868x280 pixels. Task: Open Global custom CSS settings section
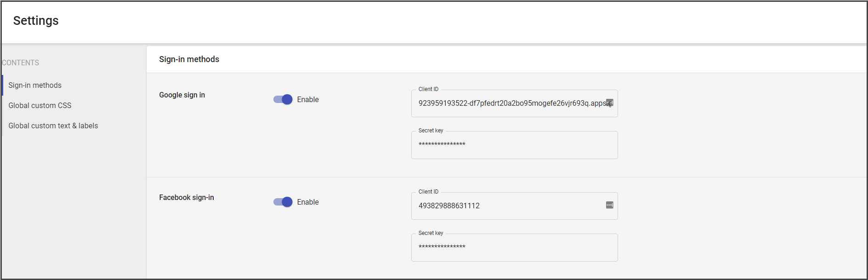coord(40,105)
